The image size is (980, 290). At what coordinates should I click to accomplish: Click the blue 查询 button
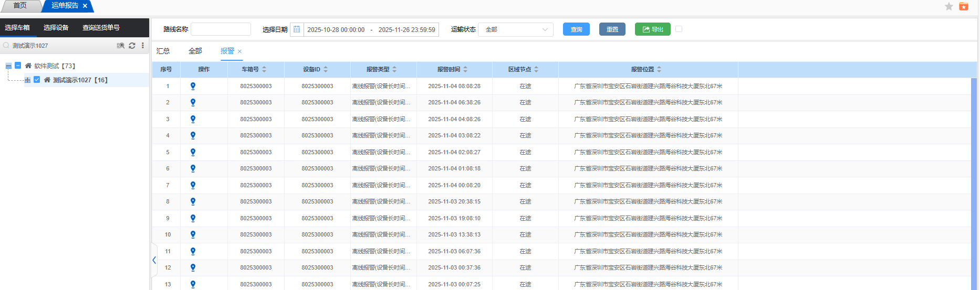(576, 29)
